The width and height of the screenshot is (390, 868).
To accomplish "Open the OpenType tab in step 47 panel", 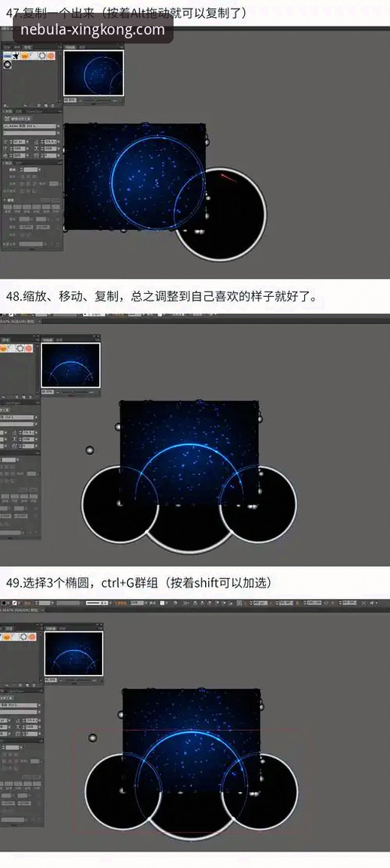I will 33,111.
